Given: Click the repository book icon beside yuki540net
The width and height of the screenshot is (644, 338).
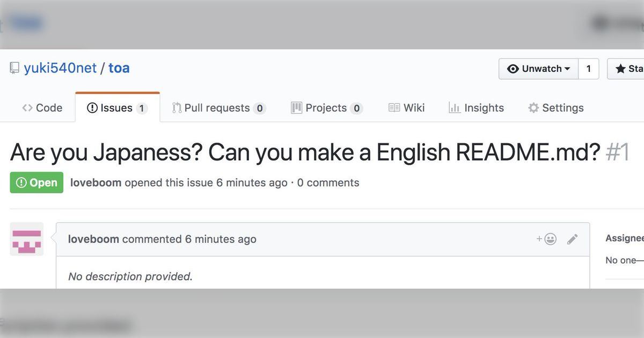Looking at the screenshot, I should coord(14,68).
